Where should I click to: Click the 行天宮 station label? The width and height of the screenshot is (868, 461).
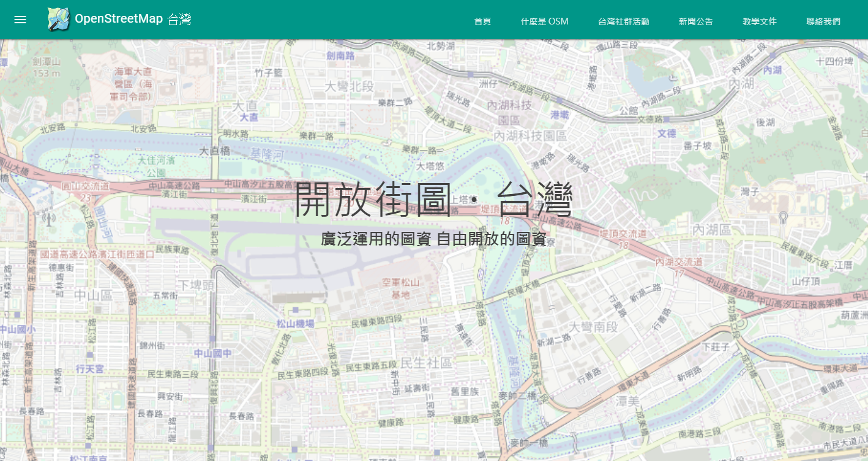pyautogui.click(x=90, y=369)
